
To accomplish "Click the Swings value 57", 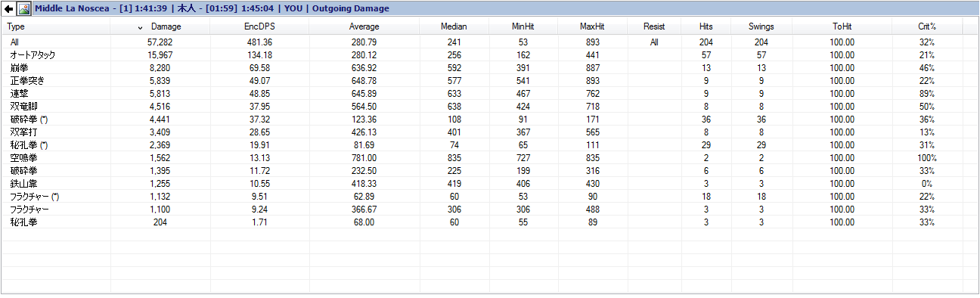I will (761, 55).
